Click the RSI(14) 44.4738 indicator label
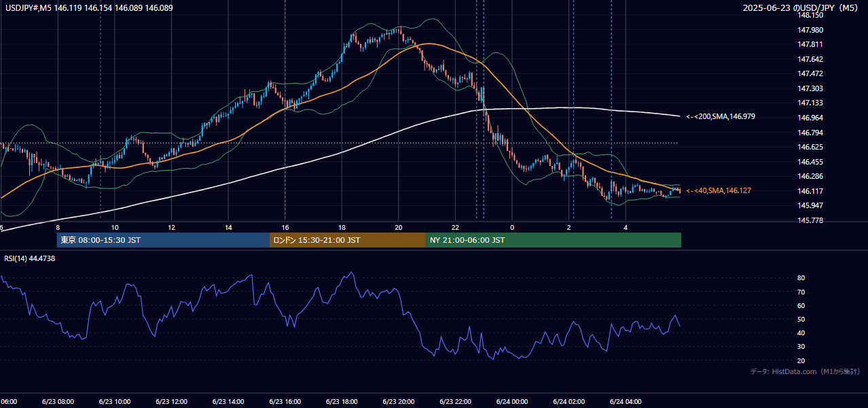The height and width of the screenshot is (408, 868). (x=30, y=258)
